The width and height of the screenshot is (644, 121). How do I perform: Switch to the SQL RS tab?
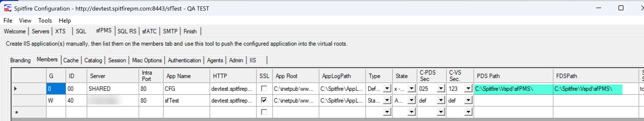pyautogui.click(x=127, y=31)
